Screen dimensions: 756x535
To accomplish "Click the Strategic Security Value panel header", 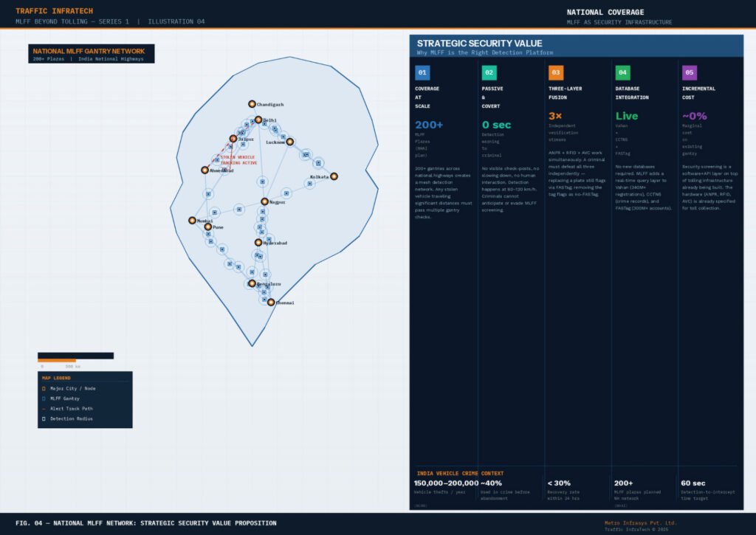I will click(x=576, y=46).
